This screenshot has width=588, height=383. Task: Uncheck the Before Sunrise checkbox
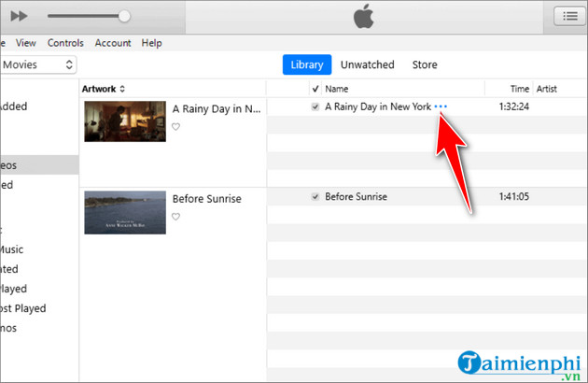[315, 196]
